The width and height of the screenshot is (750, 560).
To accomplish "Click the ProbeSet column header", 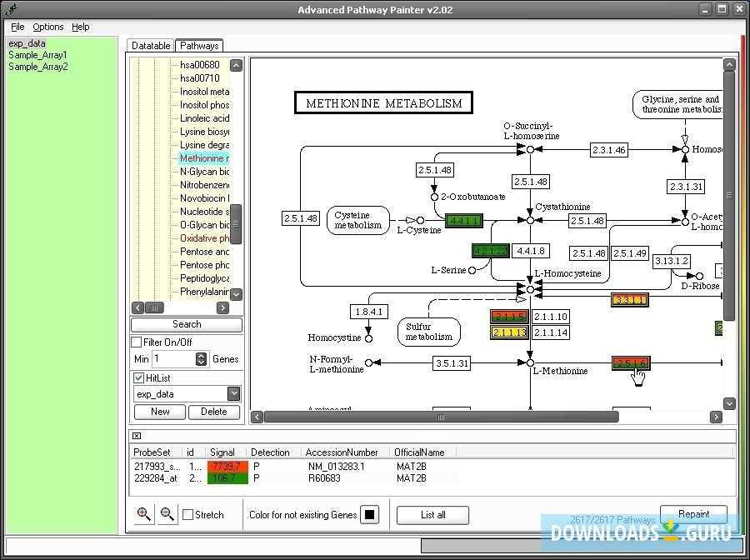I will (x=157, y=452).
